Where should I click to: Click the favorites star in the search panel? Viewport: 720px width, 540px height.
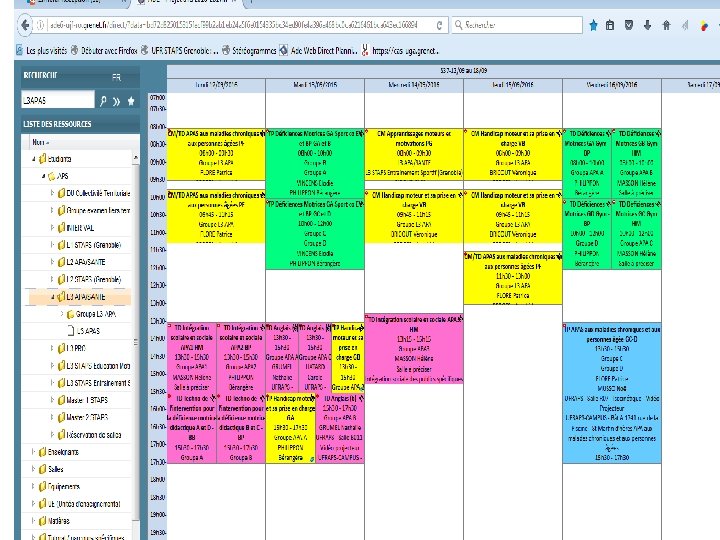(131, 101)
